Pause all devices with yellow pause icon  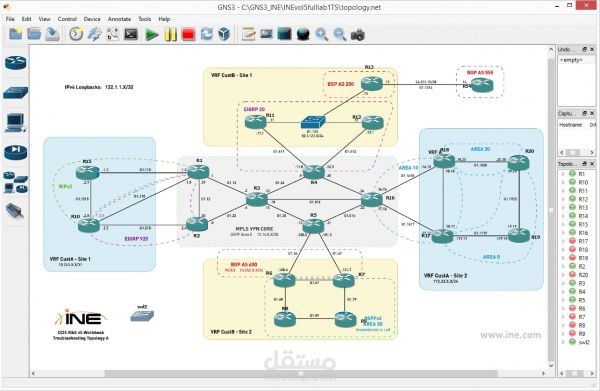coord(170,34)
